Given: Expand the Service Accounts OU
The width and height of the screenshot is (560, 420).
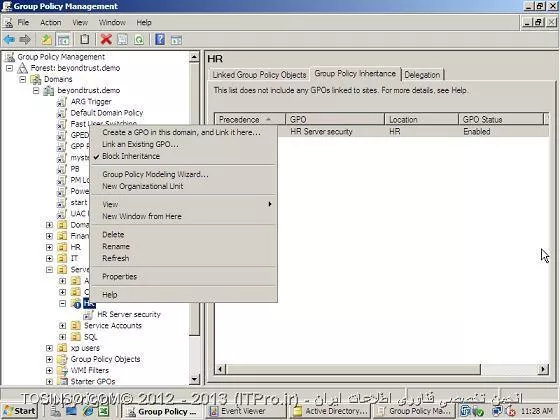Looking at the screenshot, I should click(62, 326).
